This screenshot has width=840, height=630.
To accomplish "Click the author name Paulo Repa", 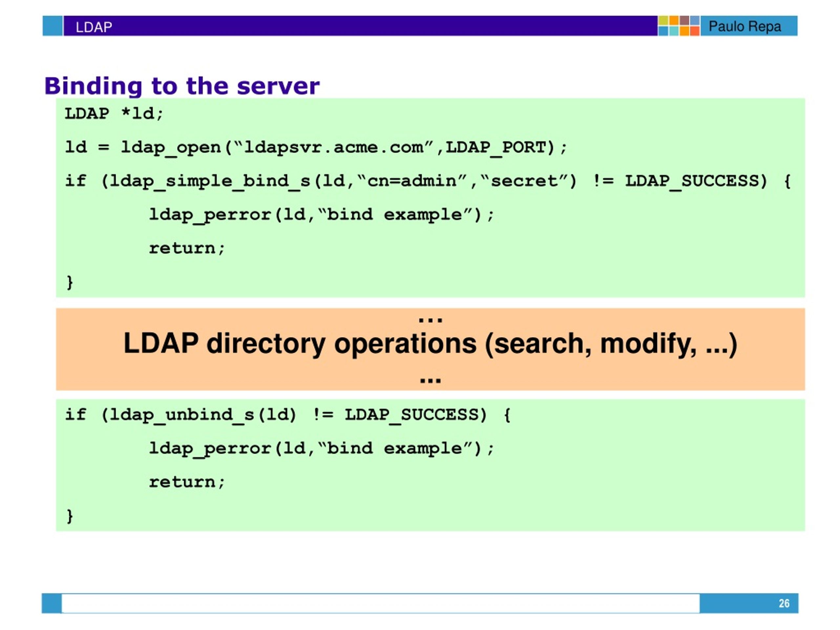I will [x=745, y=27].
